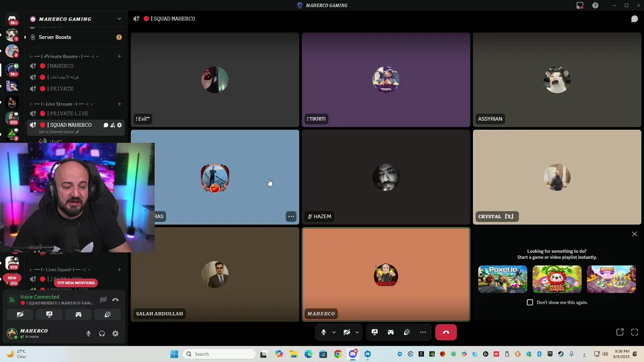Disconnect from voice in sidebar panel
Image resolution: width=644 pixels, height=362 pixels.
pyautogui.click(x=115, y=300)
